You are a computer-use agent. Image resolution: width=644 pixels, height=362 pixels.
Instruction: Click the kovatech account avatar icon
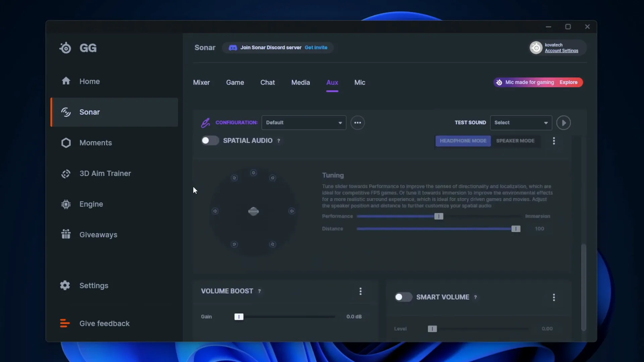point(536,48)
